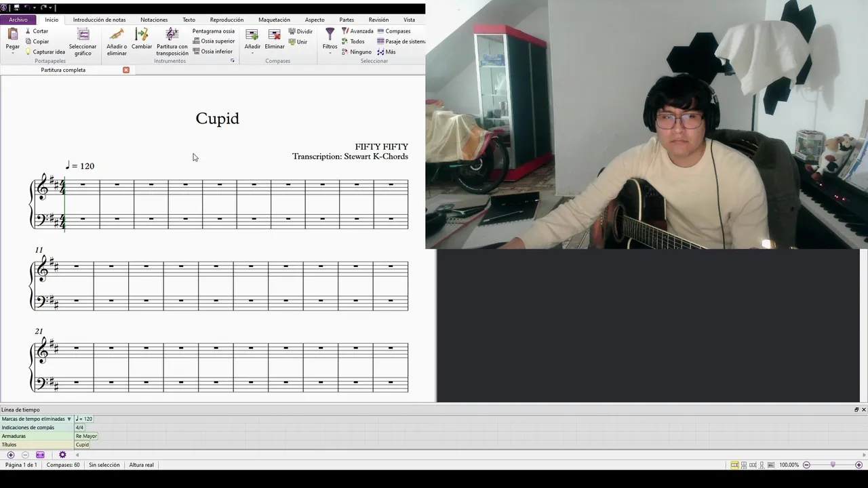868x488 pixels.
Task: Open the Texto ribbon tab
Action: (x=189, y=20)
